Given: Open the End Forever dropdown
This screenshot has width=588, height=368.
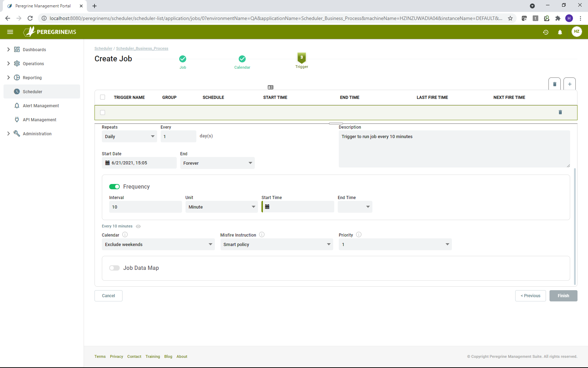Looking at the screenshot, I should coord(217,163).
